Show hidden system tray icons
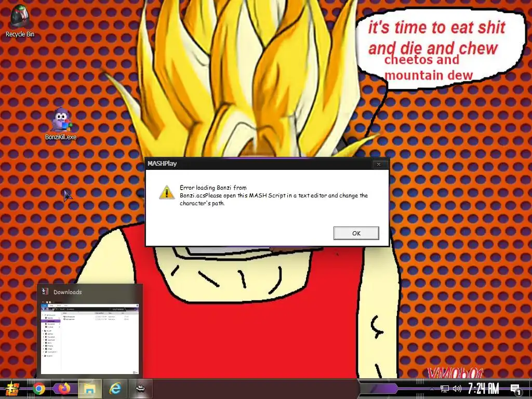This screenshot has height=399, width=532. tap(432, 389)
